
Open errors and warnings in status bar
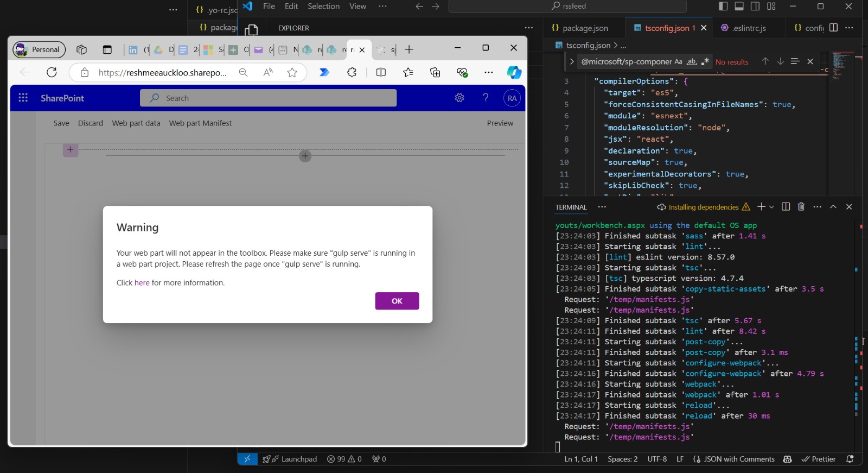click(344, 459)
